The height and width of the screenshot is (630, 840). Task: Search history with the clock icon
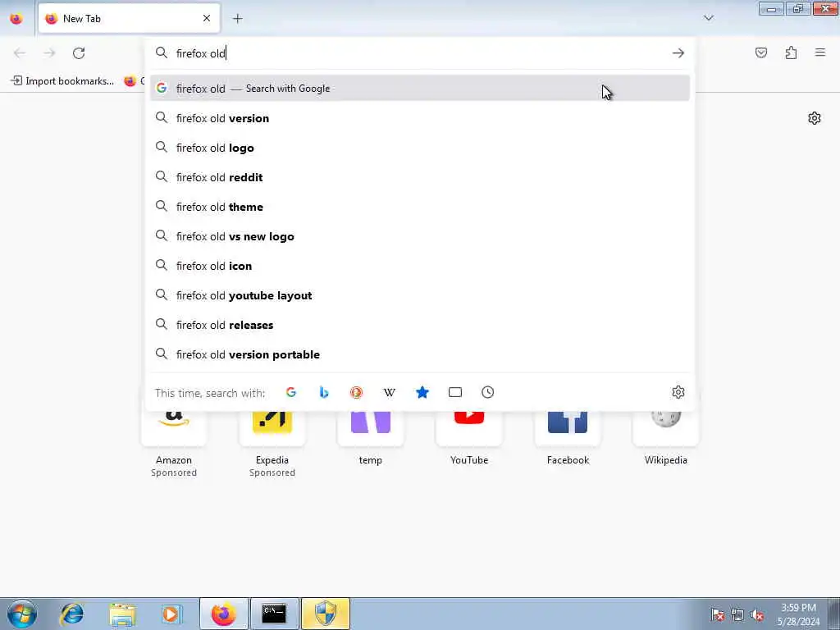[x=487, y=392]
